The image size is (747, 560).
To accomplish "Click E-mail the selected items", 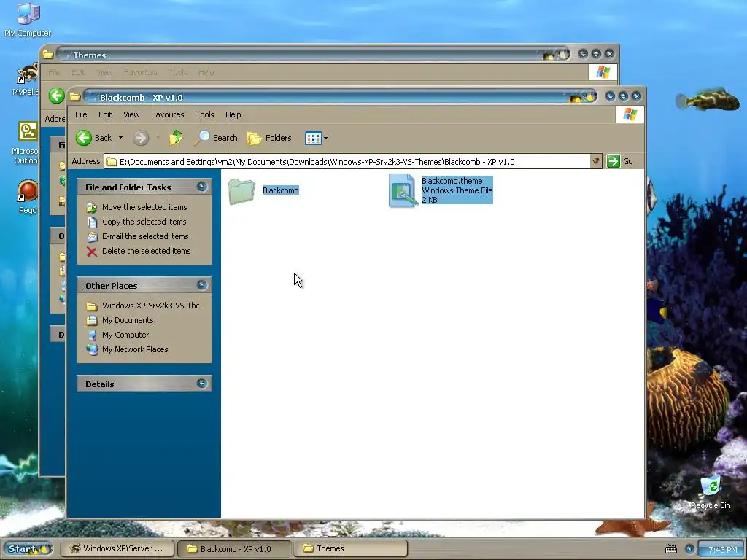I will [145, 236].
